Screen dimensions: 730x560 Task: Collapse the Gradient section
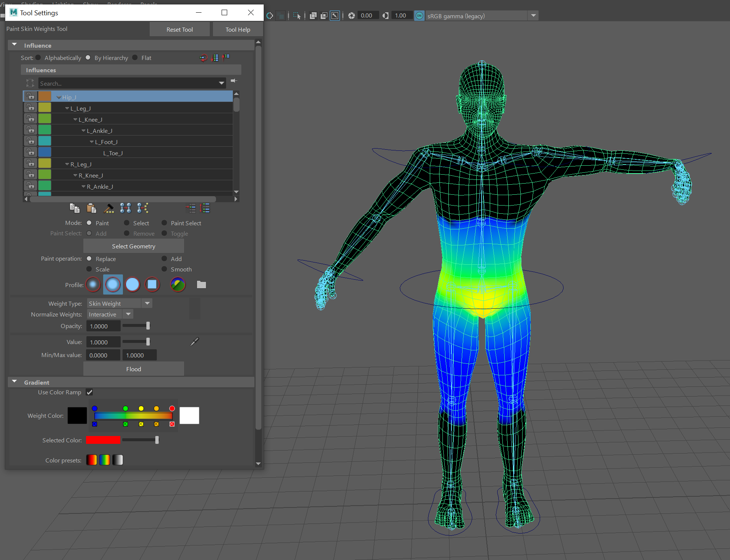(x=15, y=382)
